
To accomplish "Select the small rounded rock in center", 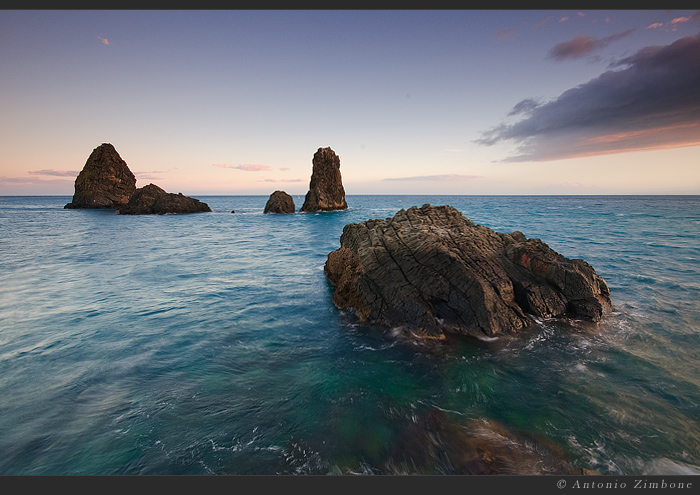I will [x=279, y=203].
